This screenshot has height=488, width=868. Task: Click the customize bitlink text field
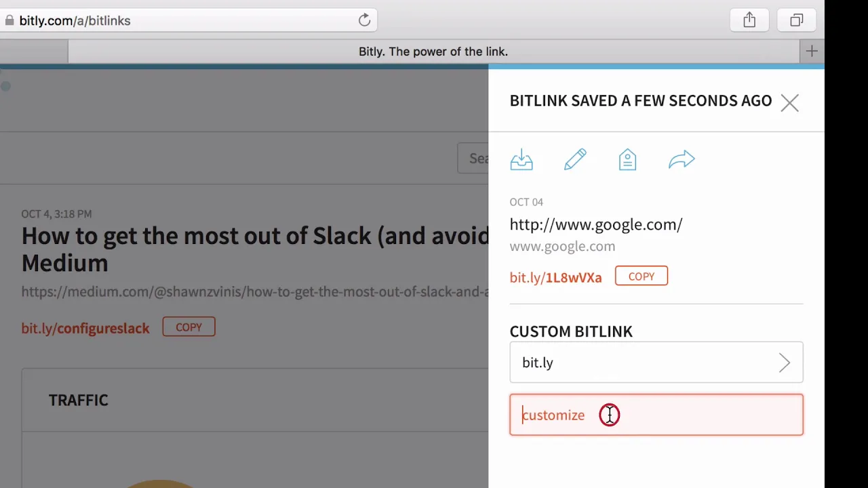pyautogui.click(x=656, y=415)
